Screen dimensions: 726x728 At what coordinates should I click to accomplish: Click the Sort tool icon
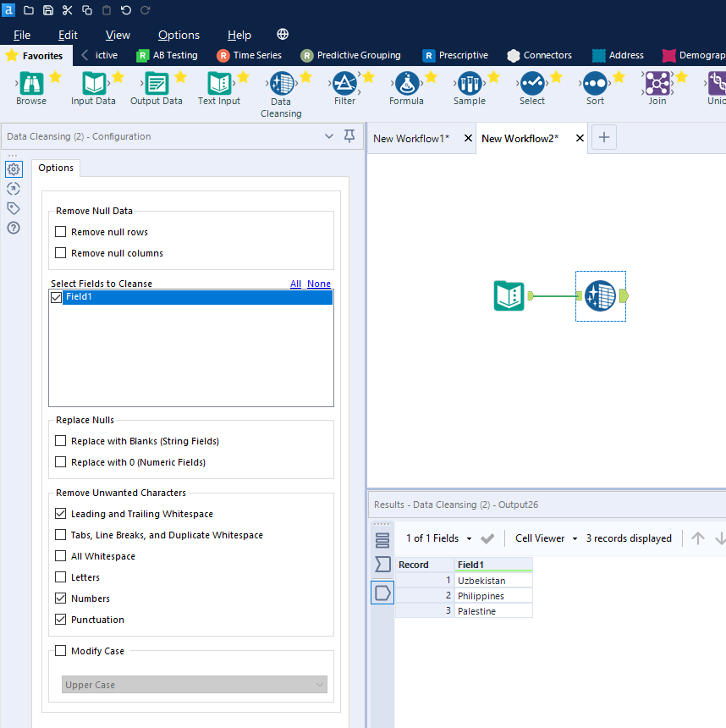click(595, 84)
